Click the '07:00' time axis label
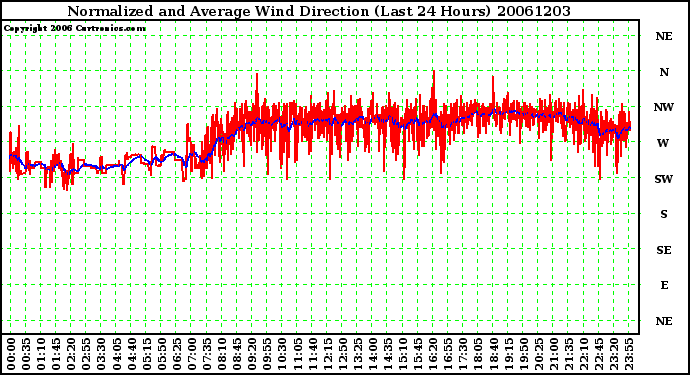The image size is (690, 375). [x=192, y=354]
